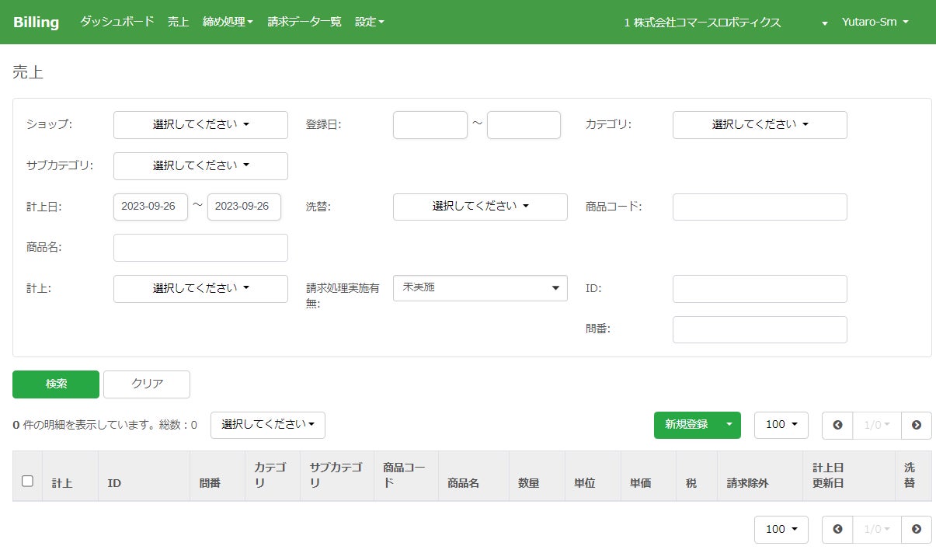Open the ショップ dropdown
936x560 pixels.
coord(200,125)
